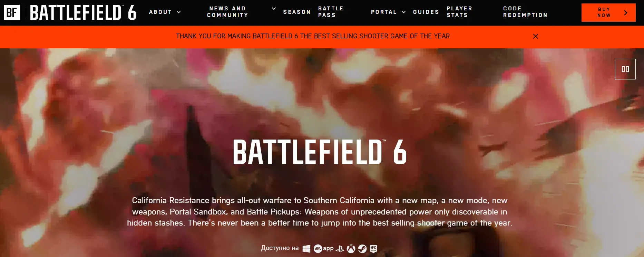Dismiss the orange best-selling announcement banner
The height and width of the screenshot is (257, 644).
[535, 36]
